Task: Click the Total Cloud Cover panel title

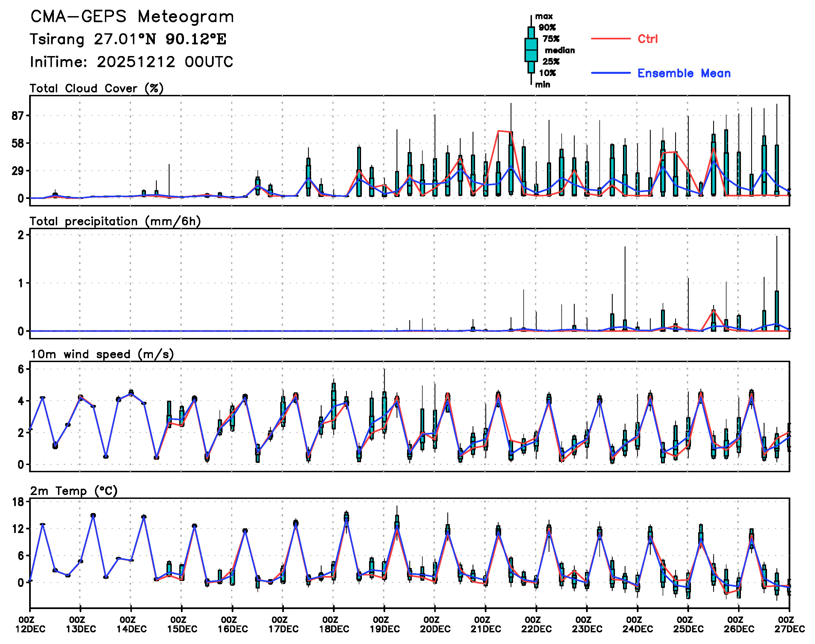Action: click(97, 89)
